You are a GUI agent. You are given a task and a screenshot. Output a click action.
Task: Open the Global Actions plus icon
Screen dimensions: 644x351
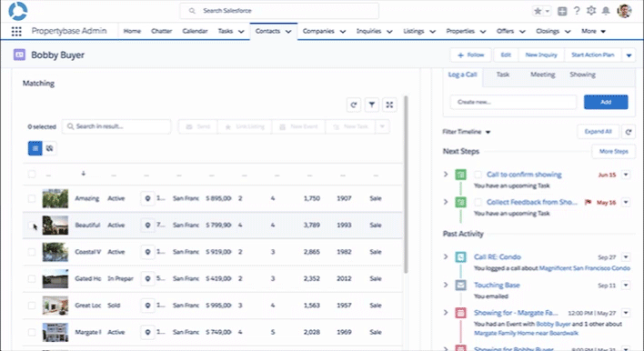(562, 11)
